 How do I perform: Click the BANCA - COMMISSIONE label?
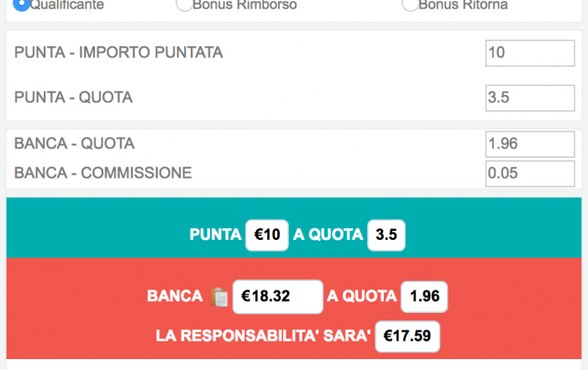103,173
